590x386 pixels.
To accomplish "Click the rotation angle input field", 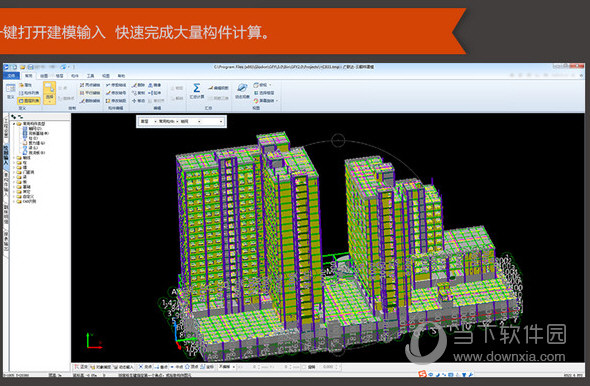I will pyautogui.click(x=330, y=367).
